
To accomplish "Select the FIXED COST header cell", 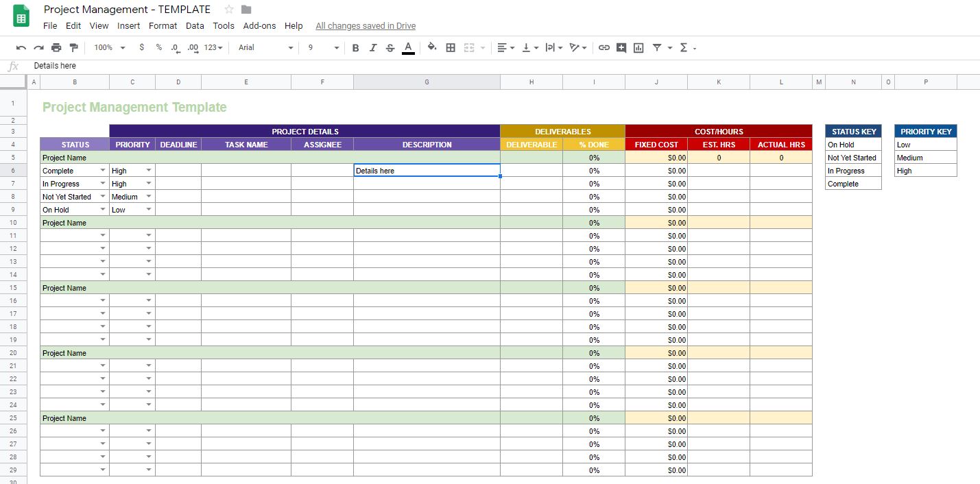I will tap(656, 145).
